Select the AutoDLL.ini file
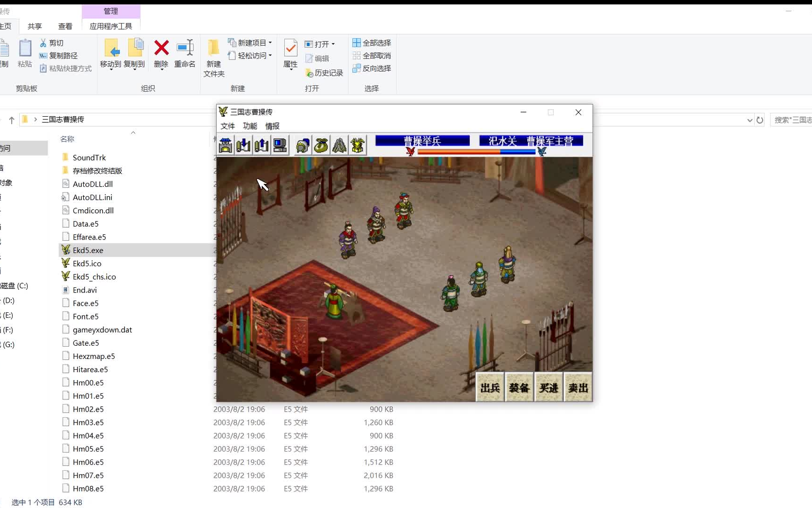812x508 pixels. [93, 197]
